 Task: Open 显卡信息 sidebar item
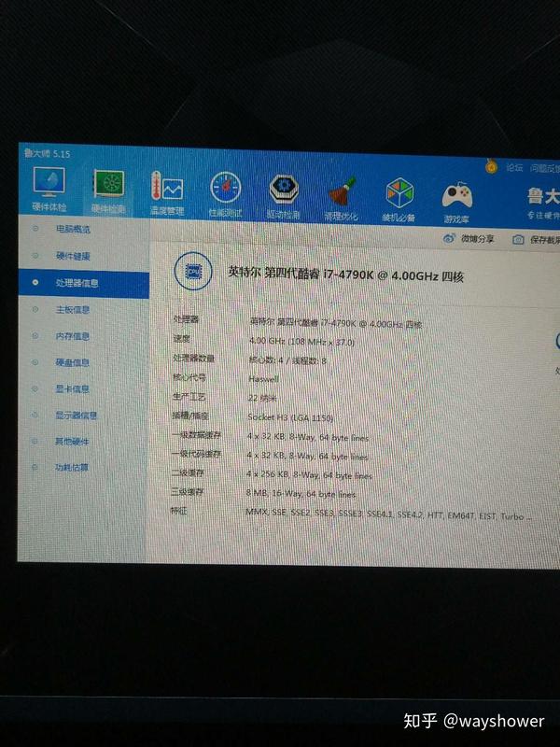point(73,389)
